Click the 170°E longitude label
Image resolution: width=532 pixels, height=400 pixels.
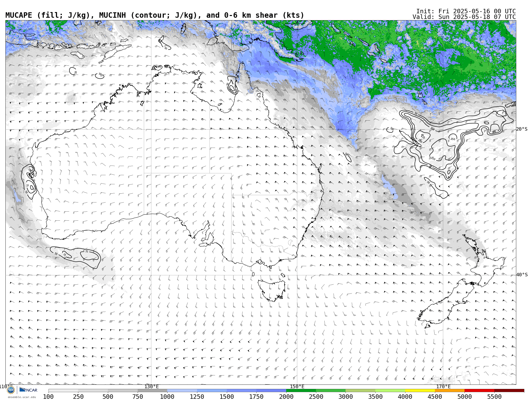tap(443, 387)
